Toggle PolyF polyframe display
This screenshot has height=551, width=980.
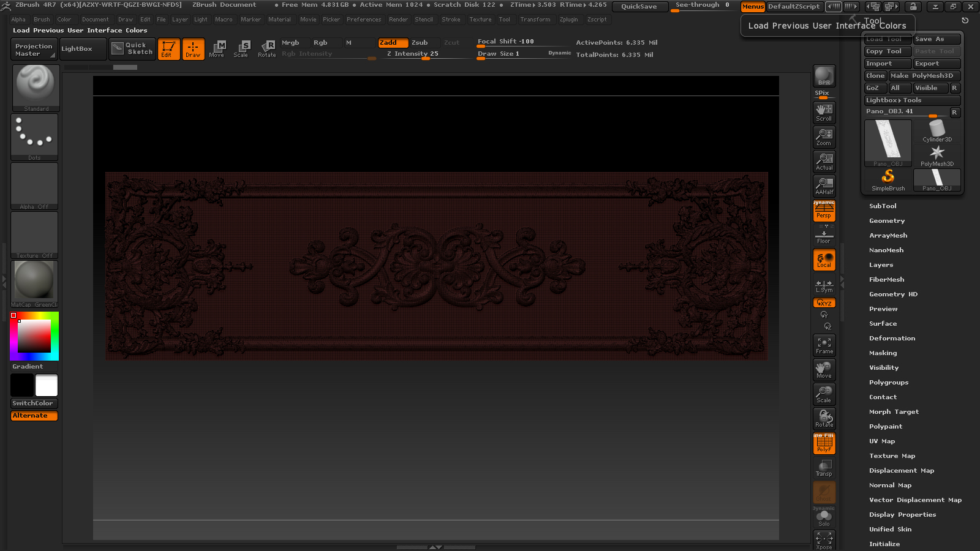pyautogui.click(x=824, y=443)
